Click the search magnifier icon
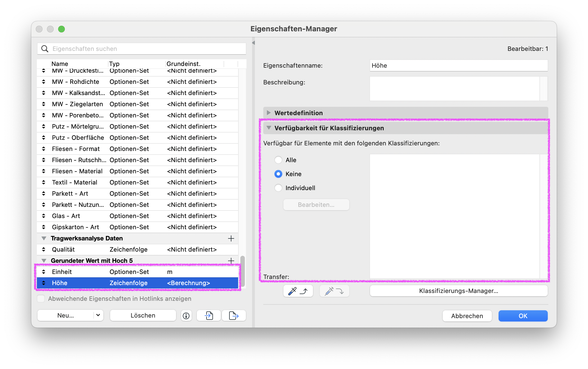588x369 pixels. [x=45, y=49]
